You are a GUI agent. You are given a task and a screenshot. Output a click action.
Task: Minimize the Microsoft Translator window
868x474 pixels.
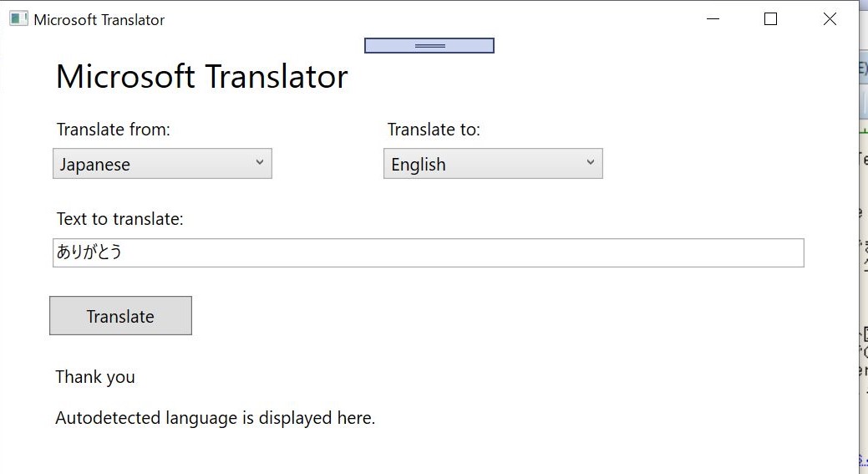[x=713, y=19]
